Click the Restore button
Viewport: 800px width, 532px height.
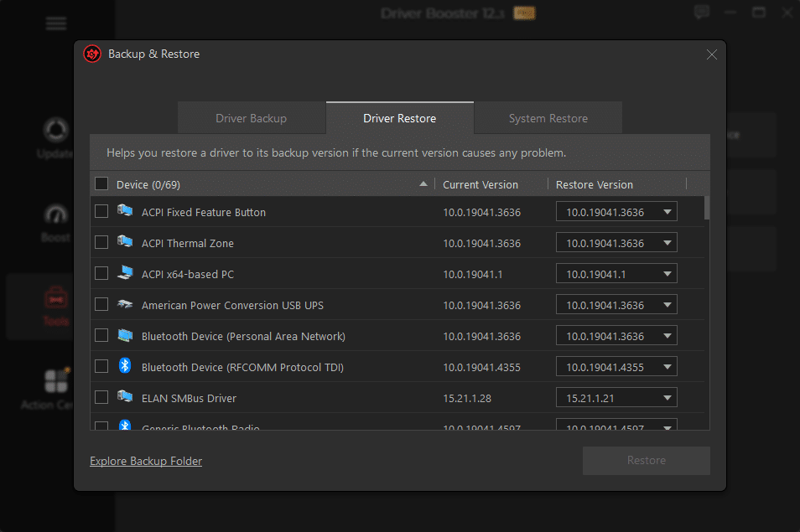tap(647, 461)
